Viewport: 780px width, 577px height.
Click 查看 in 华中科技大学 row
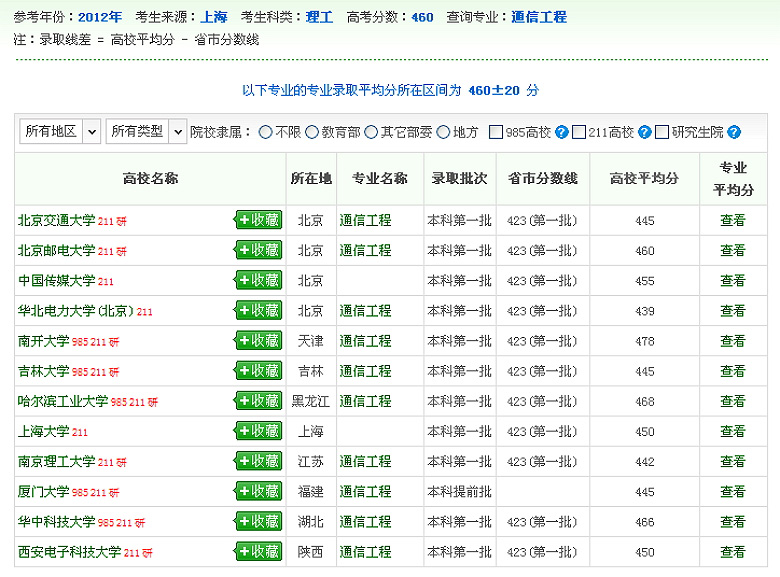[x=733, y=522]
